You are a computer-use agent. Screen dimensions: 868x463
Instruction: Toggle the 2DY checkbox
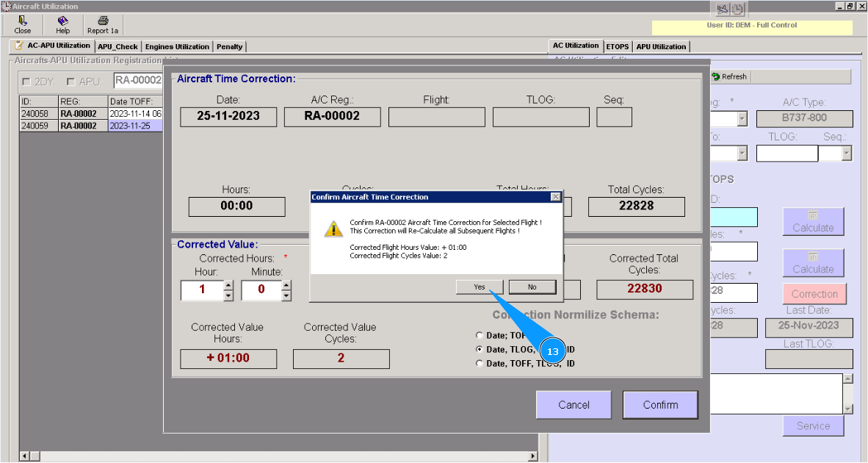26,82
